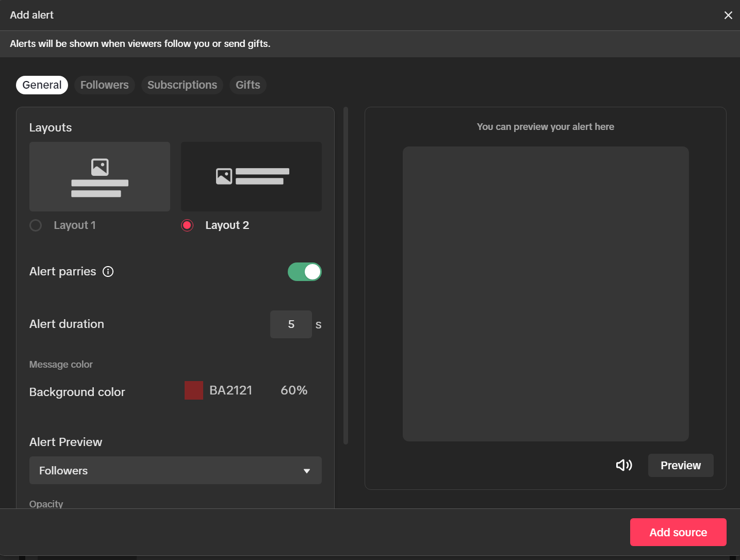The image size is (740, 560).
Task: Click the Add source button
Action: (678, 532)
